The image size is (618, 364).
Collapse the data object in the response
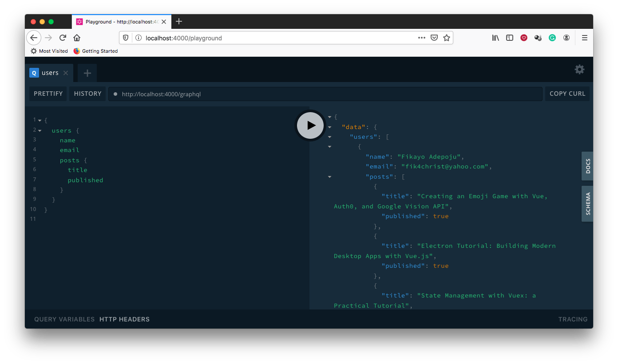(x=329, y=127)
